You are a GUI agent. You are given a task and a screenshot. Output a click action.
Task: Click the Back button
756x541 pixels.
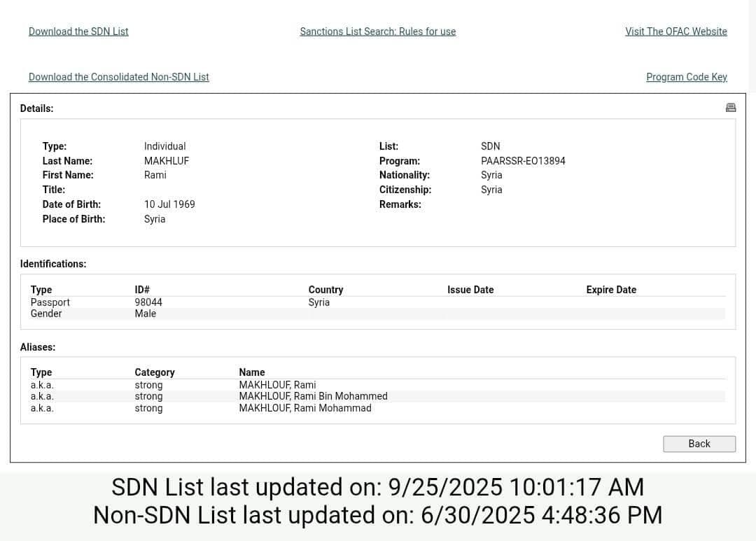point(699,444)
